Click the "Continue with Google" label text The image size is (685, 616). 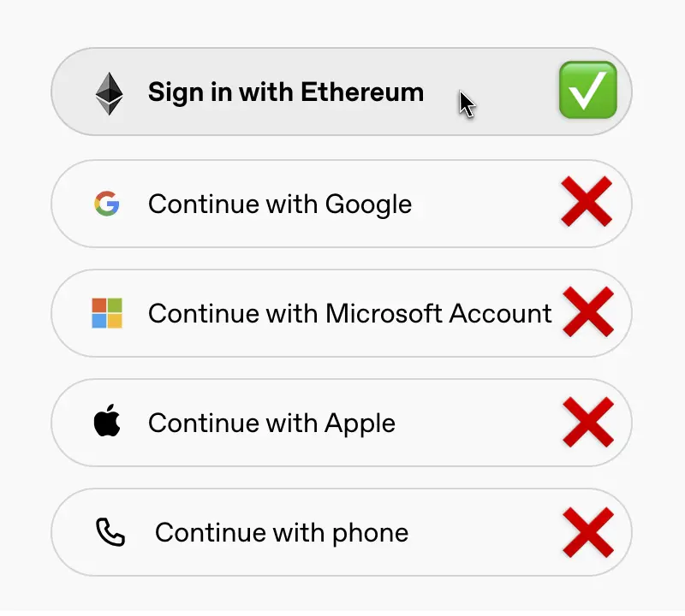280,204
